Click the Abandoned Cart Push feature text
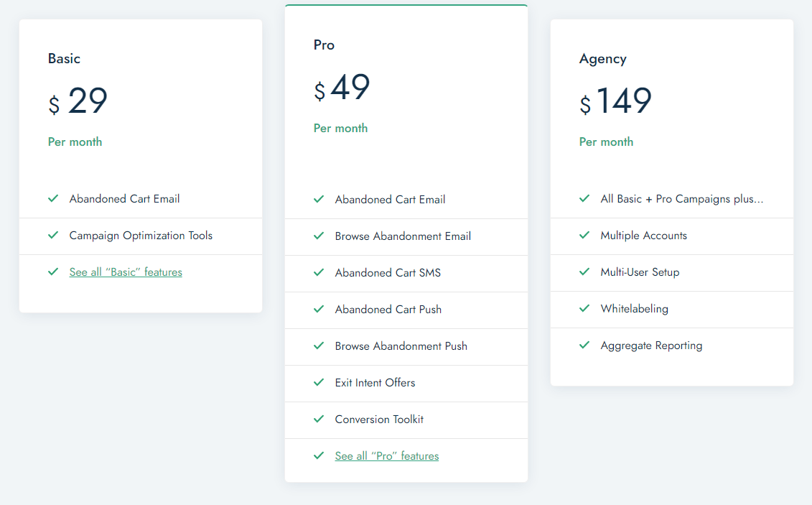This screenshot has width=812, height=505. [388, 310]
